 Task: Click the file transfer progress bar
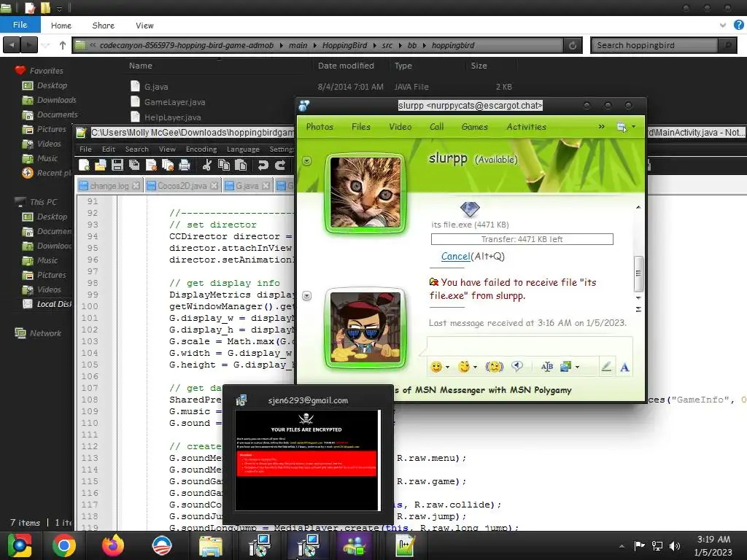click(522, 239)
